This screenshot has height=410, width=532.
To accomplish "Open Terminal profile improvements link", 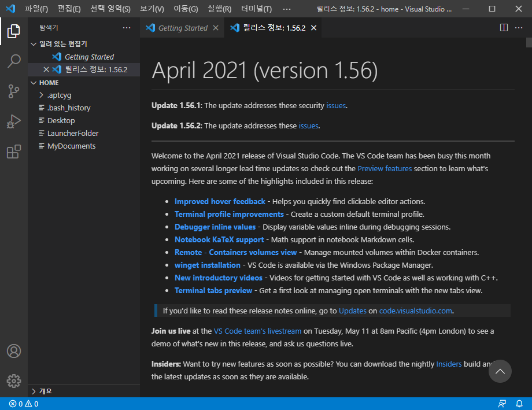I will pos(229,214).
